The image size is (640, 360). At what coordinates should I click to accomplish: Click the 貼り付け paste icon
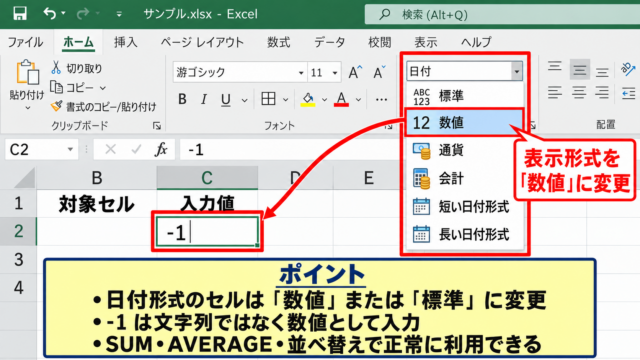pos(27,73)
